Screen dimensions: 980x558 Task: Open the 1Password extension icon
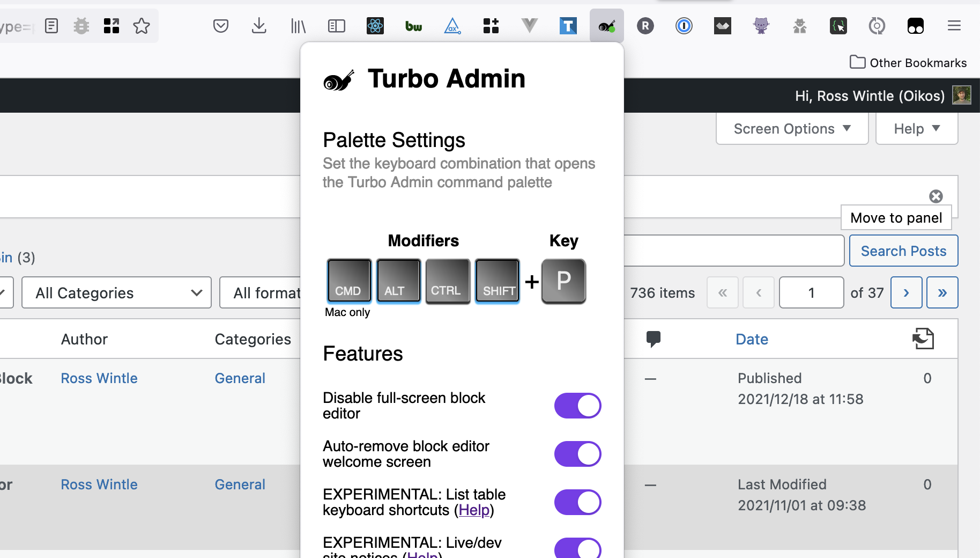[684, 26]
